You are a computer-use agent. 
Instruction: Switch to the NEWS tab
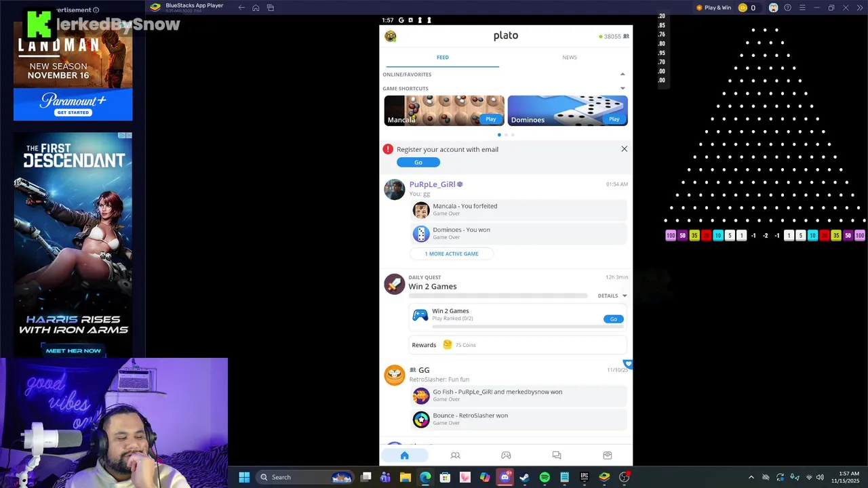570,58
